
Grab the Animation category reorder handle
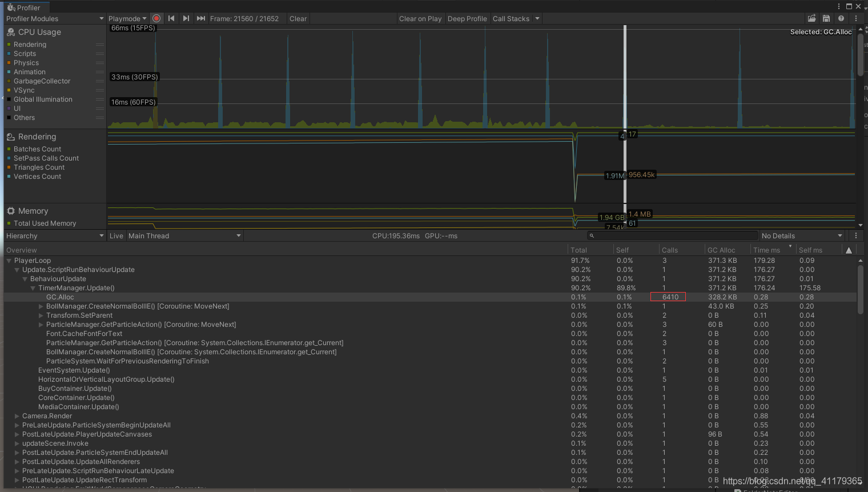point(100,72)
